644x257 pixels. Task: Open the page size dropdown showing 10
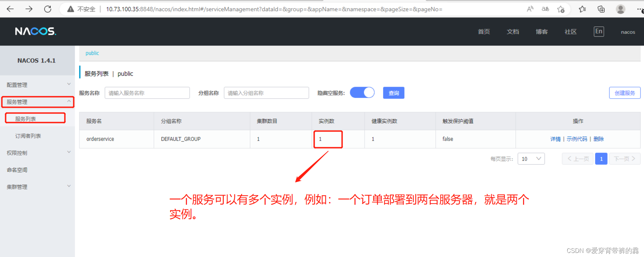(531, 159)
